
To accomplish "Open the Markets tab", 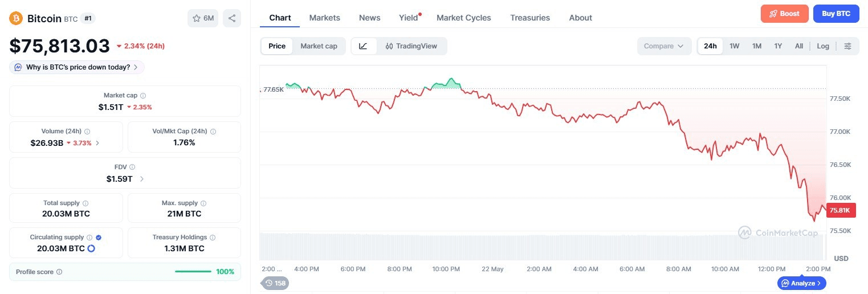I will [x=325, y=18].
